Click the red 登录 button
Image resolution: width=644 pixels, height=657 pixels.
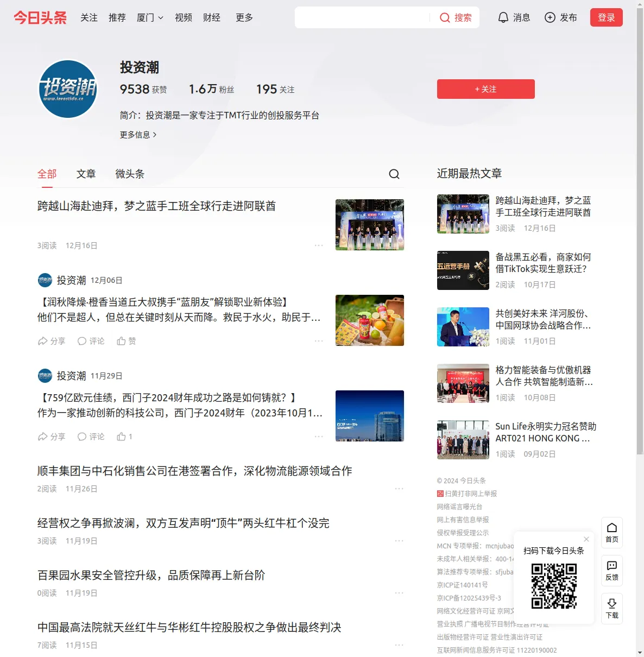[607, 17]
